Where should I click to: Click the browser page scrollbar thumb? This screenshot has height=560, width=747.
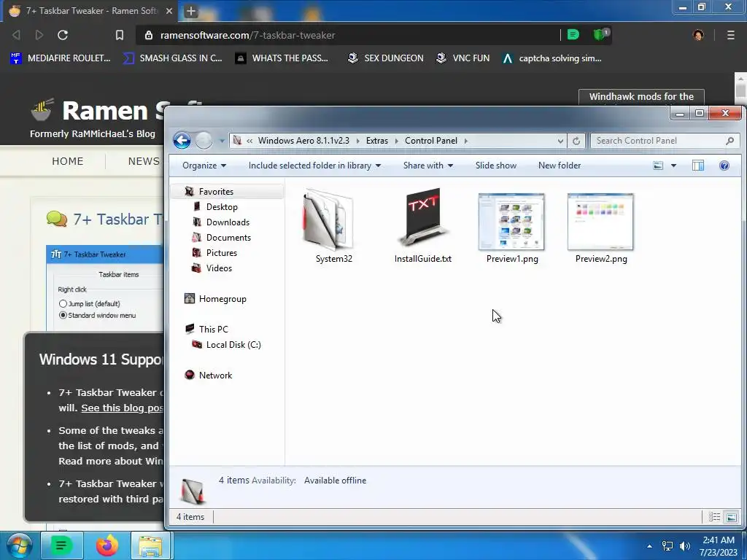[740, 90]
